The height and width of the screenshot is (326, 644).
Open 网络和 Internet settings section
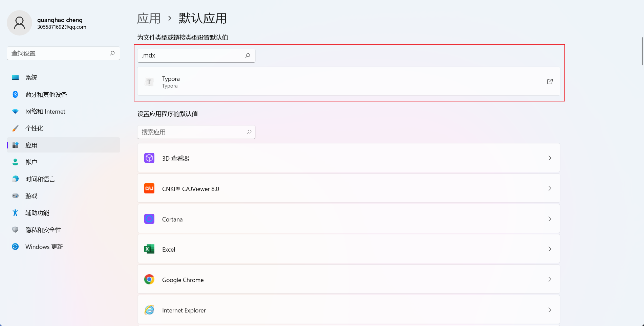(x=63, y=111)
